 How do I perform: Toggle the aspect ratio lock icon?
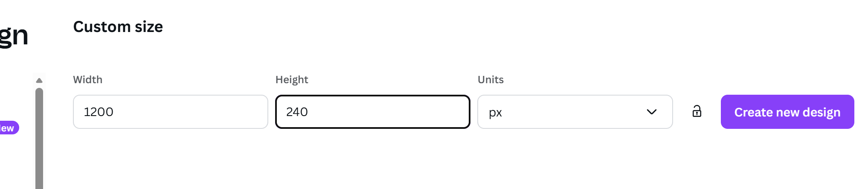(697, 111)
